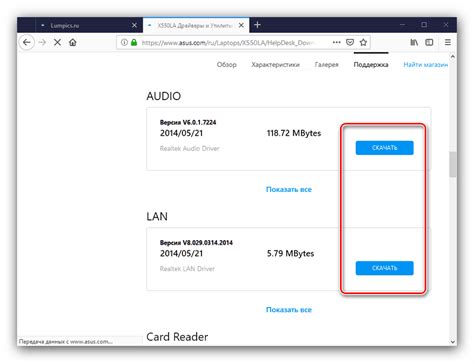Click the scrollbar down arrow
Image resolution: width=474 pixels, height=363 pixels.
[x=452, y=342]
